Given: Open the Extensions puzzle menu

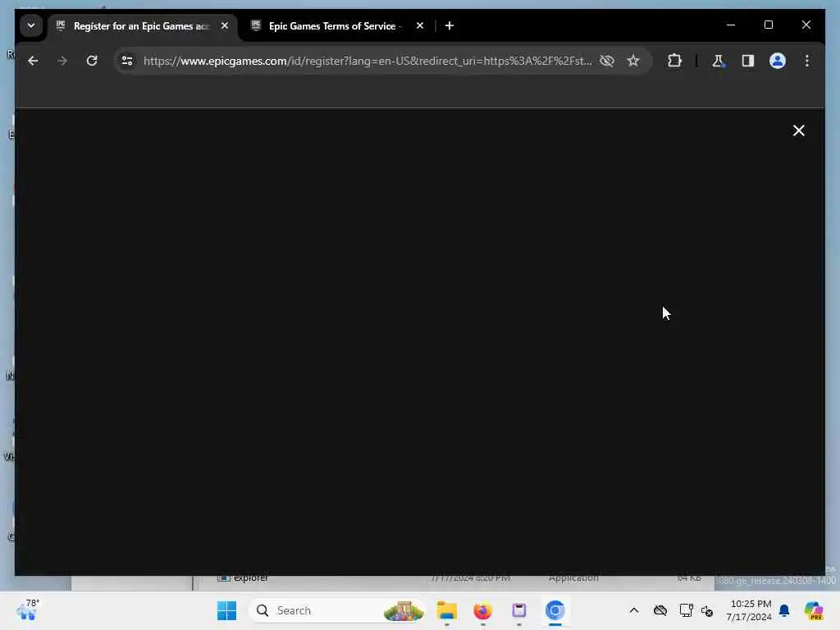Looking at the screenshot, I should (674, 61).
